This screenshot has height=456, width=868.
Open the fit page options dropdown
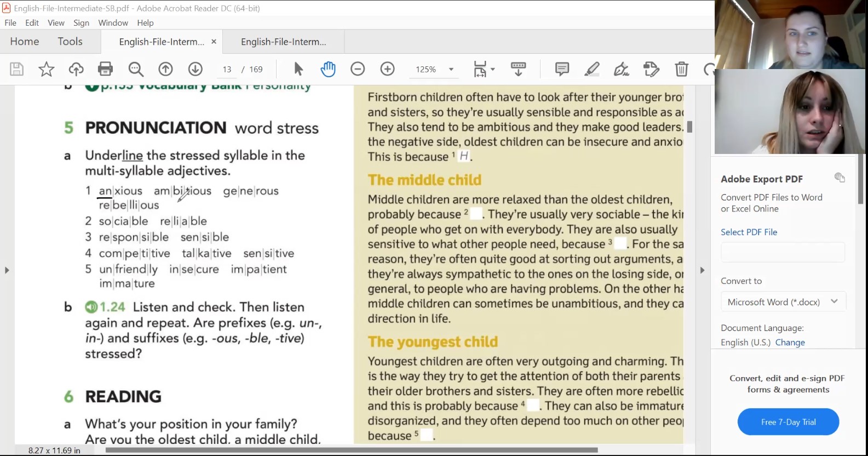coord(484,69)
